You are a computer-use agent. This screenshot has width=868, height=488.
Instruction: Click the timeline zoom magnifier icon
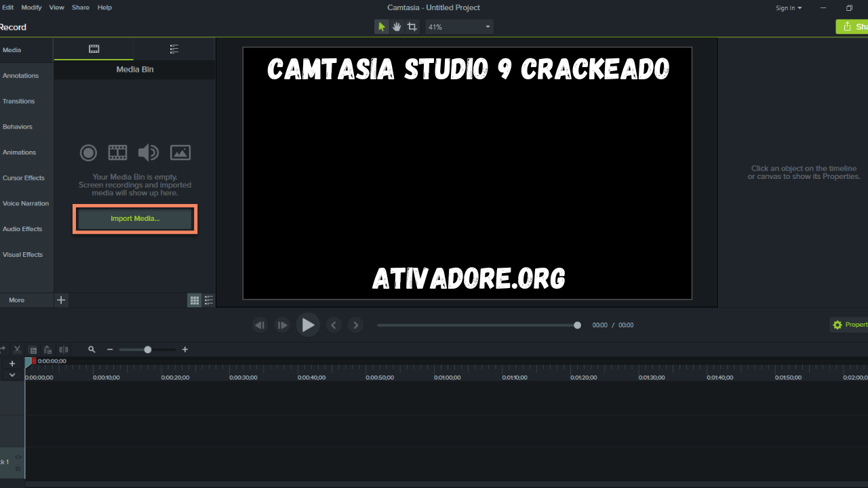pos(92,350)
